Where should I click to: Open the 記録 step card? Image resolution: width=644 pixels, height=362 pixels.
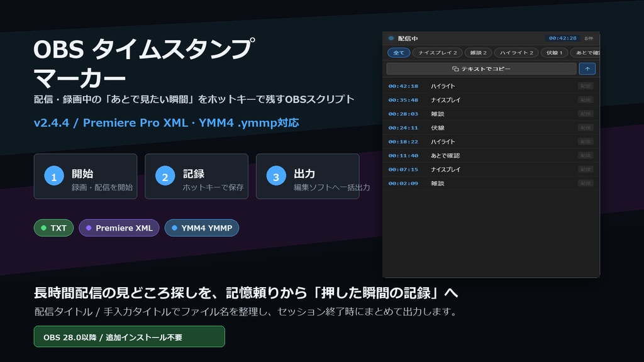click(197, 177)
